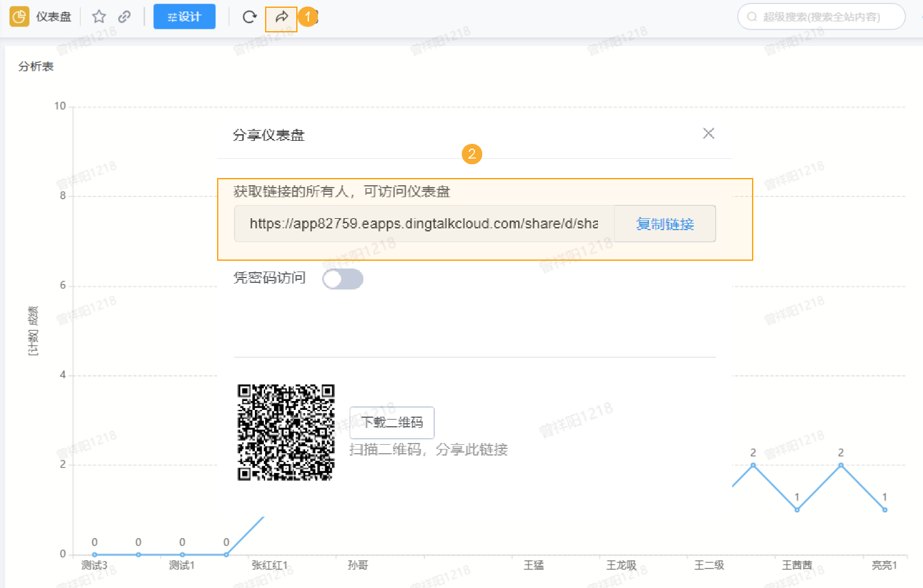Viewport: 923px width, 588px height.
Task: Click the 下载二维码 button
Action: click(x=392, y=423)
